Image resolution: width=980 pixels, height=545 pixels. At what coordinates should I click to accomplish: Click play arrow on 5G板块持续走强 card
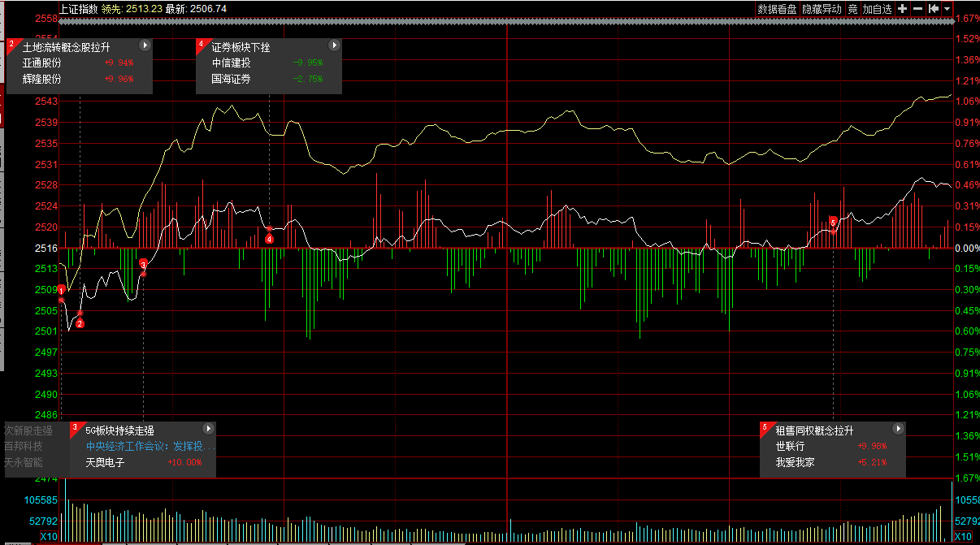208,429
